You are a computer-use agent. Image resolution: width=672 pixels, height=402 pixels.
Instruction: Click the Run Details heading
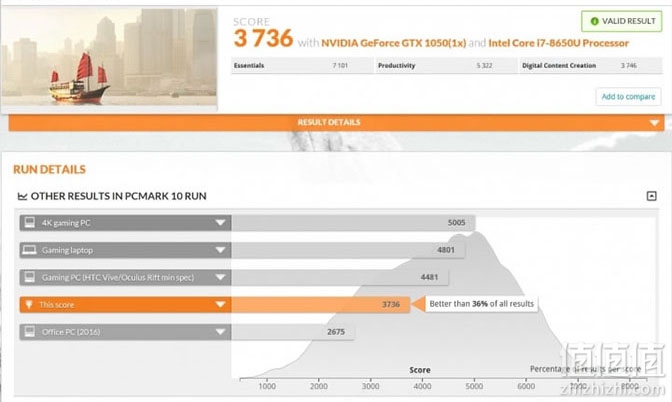point(49,169)
